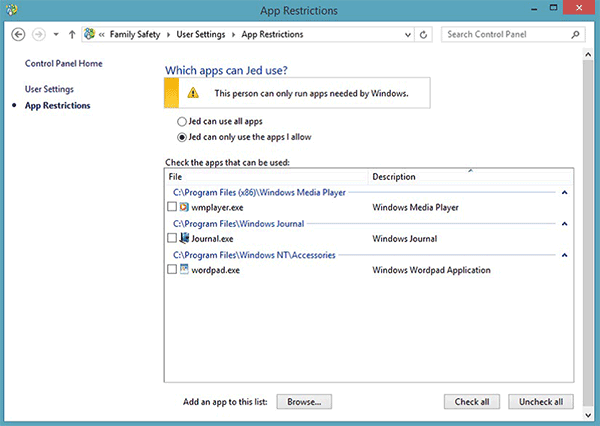Collapse the Windows Media Player group
The image size is (600, 426).
(x=564, y=191)
